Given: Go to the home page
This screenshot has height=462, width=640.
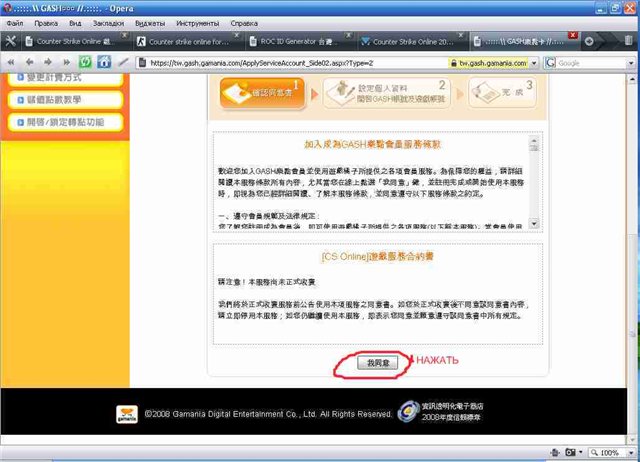Looking at the screenshot, I should tap(104, 62).
